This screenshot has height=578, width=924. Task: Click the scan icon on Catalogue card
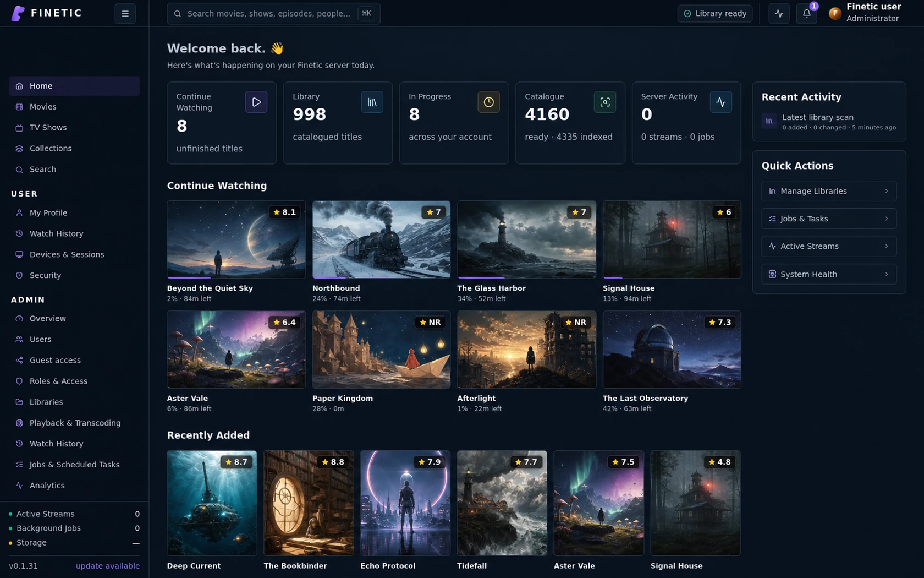tap(604, 102)
